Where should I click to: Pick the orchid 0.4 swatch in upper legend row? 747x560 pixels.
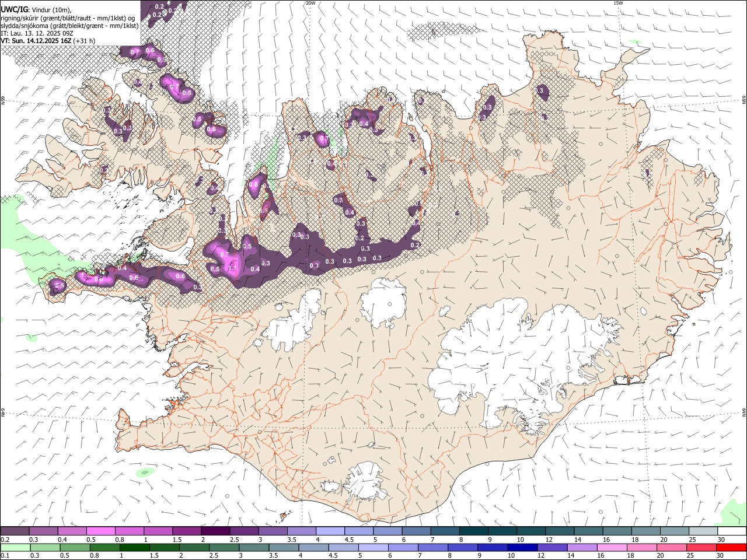72,531
